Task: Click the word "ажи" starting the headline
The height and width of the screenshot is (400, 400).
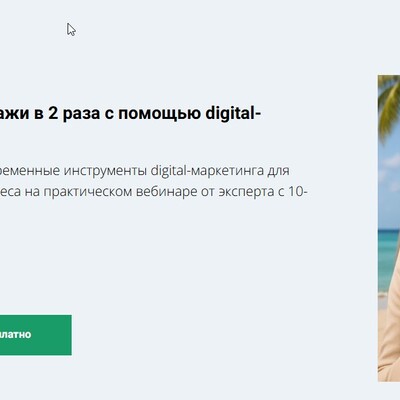Action: point(16,114)
